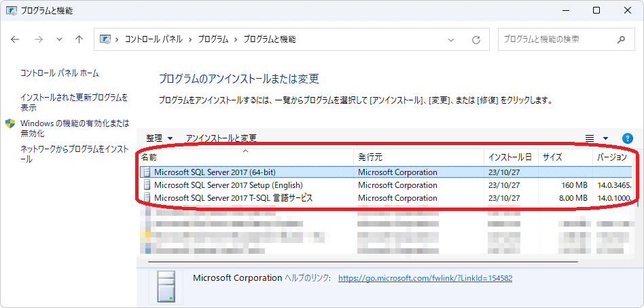Sort list by 名前 column header

[x=245, y=157]
